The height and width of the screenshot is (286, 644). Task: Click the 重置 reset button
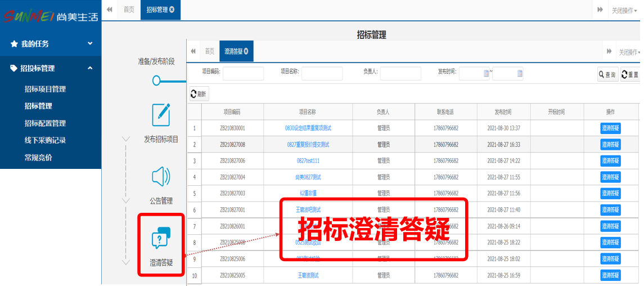pos(630,74)
